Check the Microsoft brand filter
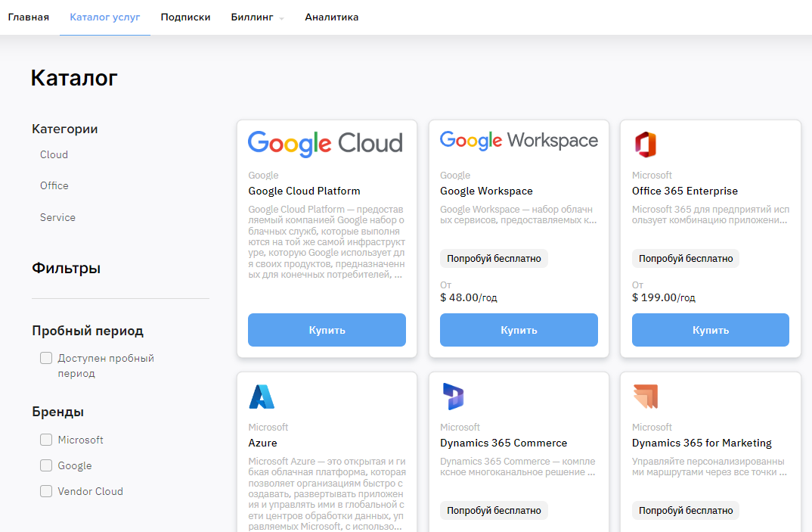The image size is (812, 532). (46, 440)
